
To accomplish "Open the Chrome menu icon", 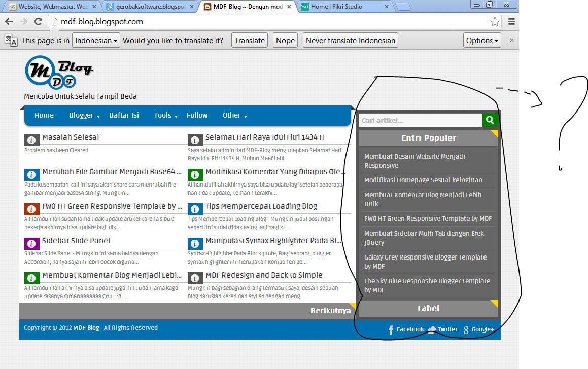I will tap(512, 22).
